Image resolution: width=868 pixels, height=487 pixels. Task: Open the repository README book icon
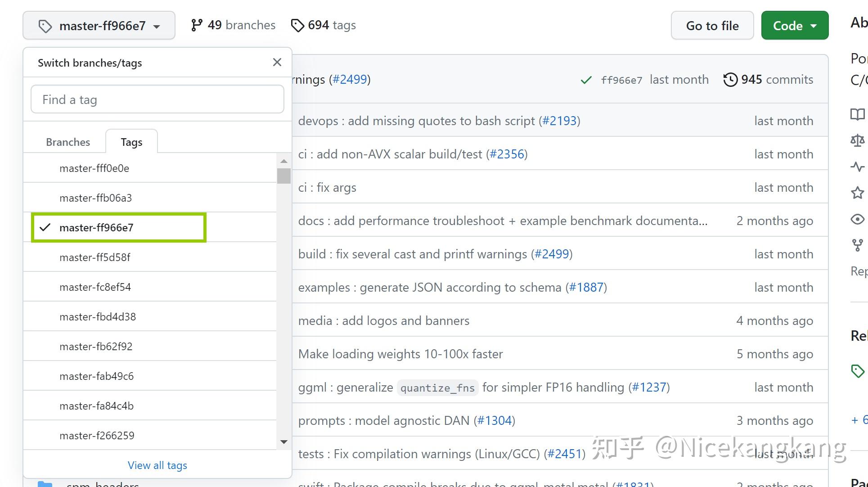pos(857,115)
